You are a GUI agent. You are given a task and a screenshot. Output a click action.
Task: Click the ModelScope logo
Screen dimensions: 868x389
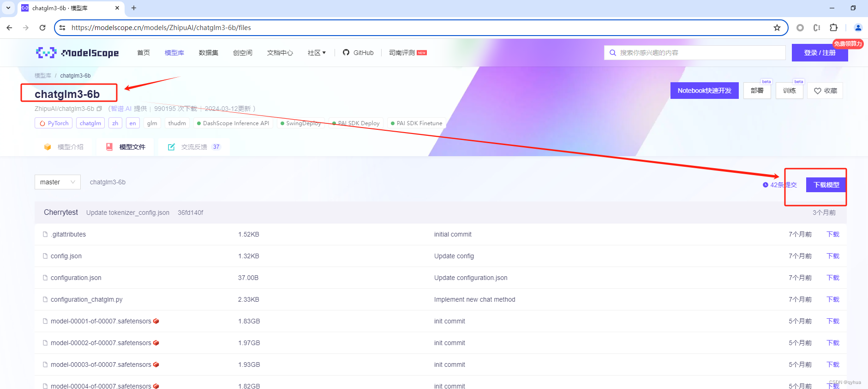(x=77, y=53)
